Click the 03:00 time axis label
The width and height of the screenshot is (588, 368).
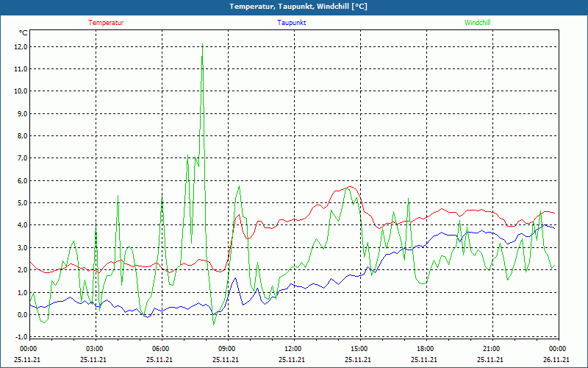pyautogui.click(x=93, y=349)
